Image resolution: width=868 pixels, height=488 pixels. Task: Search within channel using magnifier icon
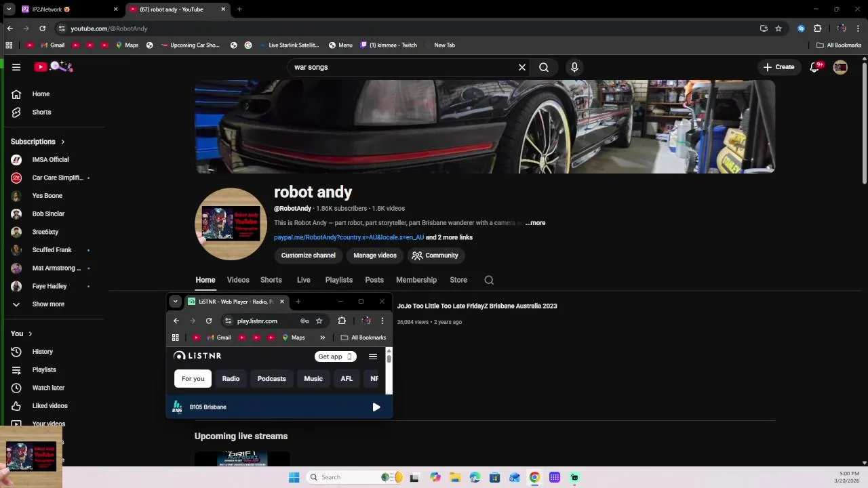[x=489, y=280]
